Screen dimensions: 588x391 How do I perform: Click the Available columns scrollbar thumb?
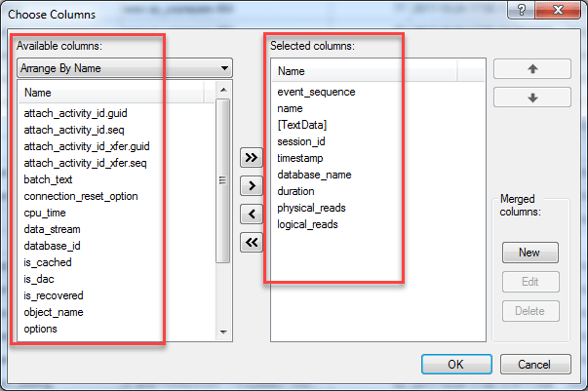222,180
